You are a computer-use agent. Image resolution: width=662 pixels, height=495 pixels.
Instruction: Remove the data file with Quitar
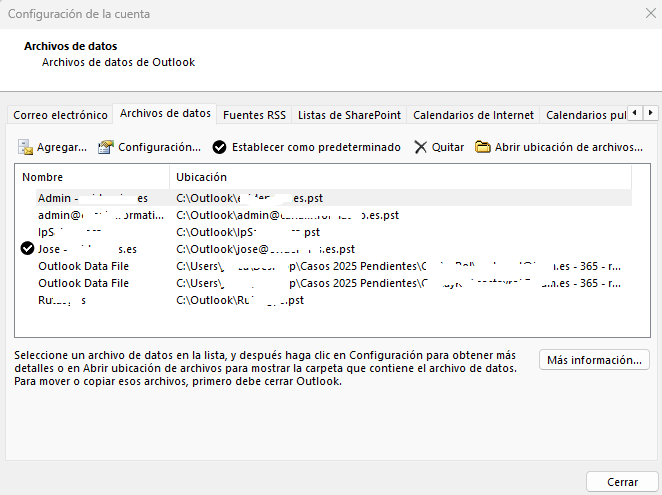(439, 147)
